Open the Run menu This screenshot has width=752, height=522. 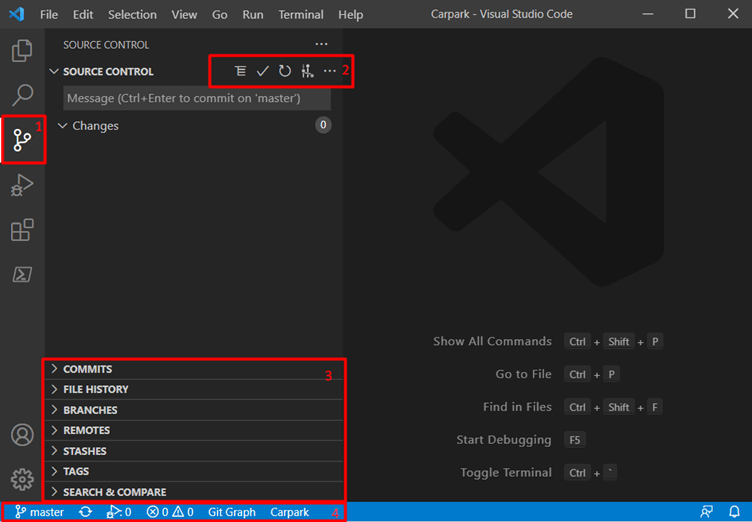point(253,14)
